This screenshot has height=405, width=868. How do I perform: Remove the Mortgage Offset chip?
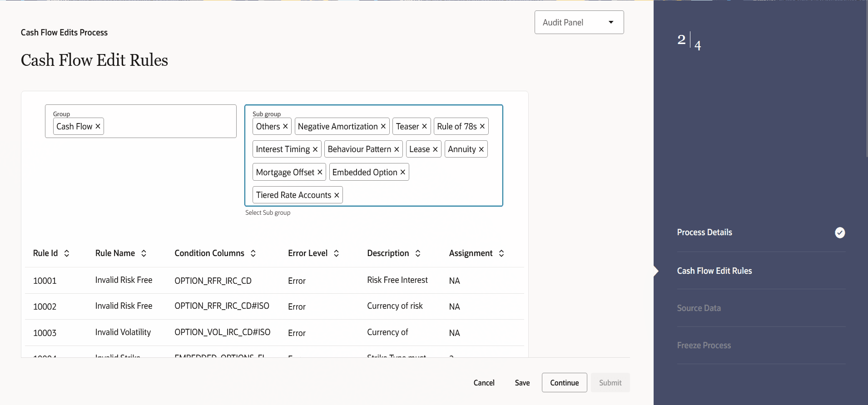click(320, 172)
